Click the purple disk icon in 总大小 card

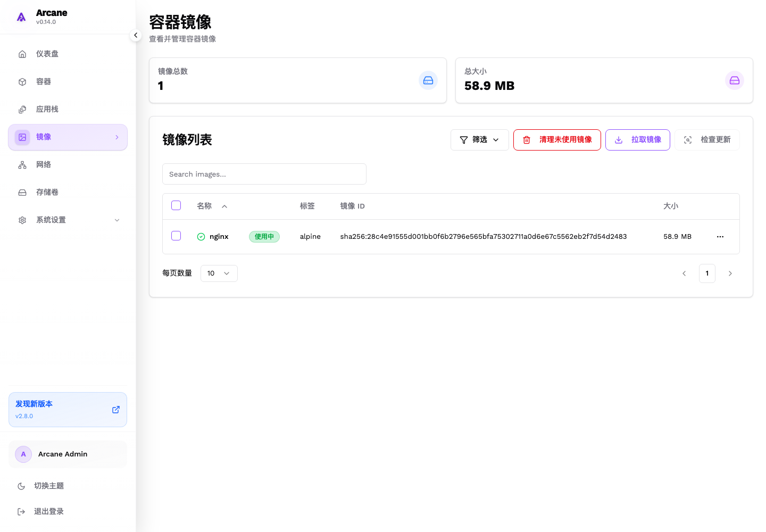(735, 80)
